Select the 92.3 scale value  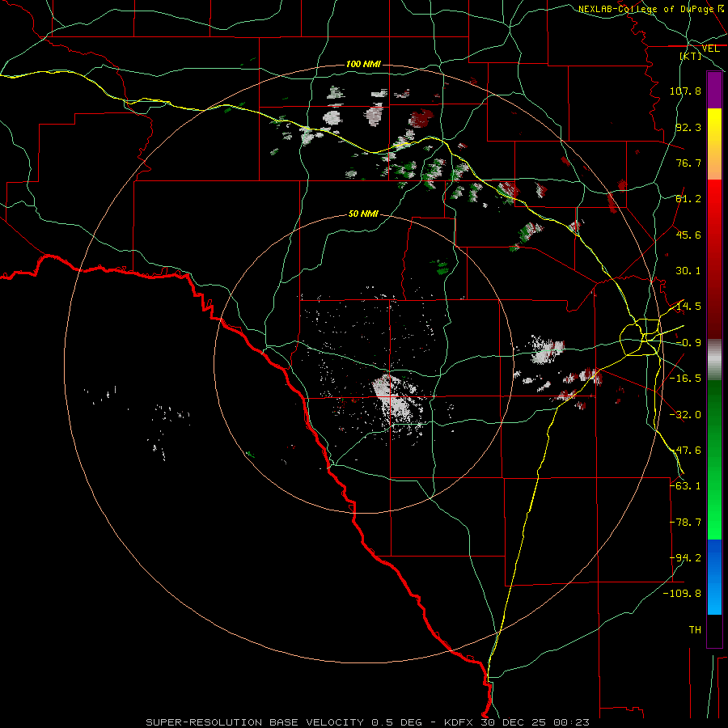[688, 127]
